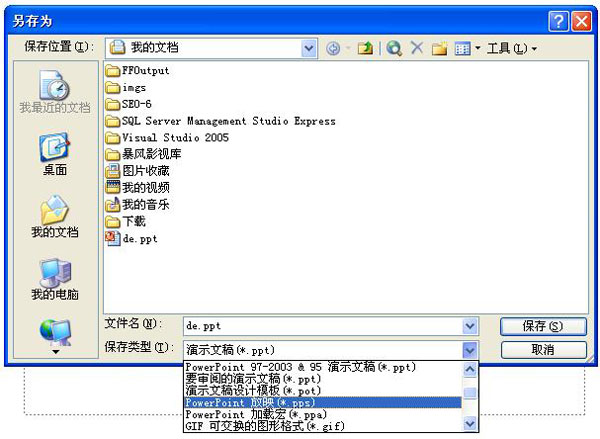Select 桌面 in the places bar

[x=55, y=154]
